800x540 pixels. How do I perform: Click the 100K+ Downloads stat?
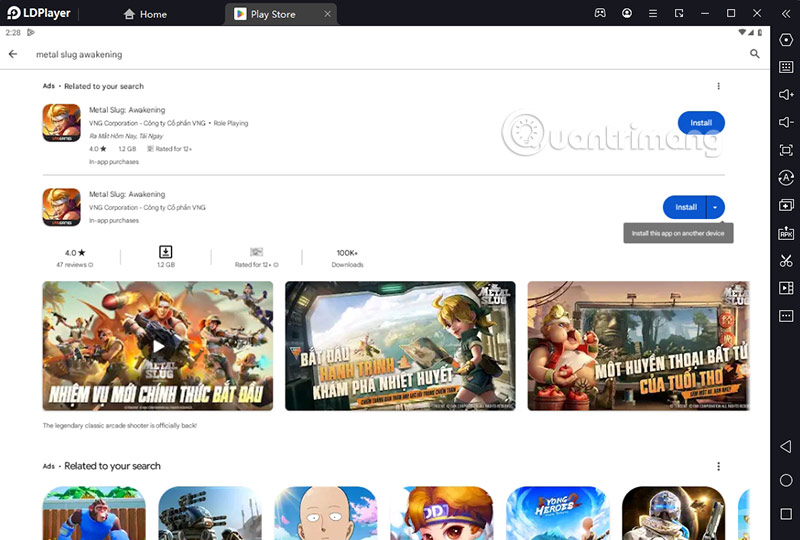point(347,258)
